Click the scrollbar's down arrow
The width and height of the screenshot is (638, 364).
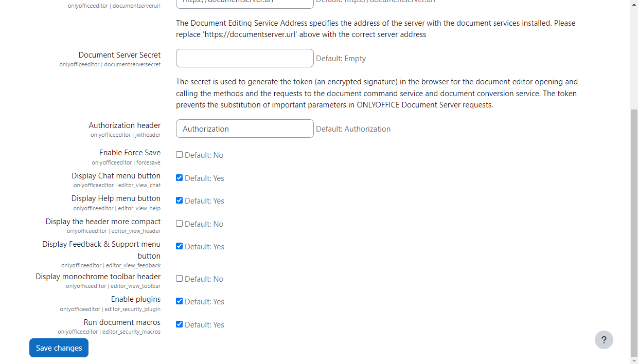pyautogui.click(x=633, y=359)
